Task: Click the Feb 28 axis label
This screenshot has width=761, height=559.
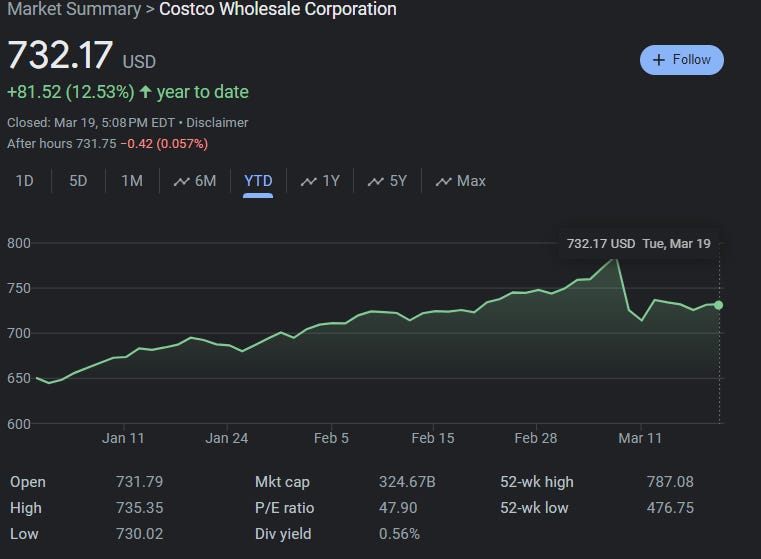Action: [536, 438]
